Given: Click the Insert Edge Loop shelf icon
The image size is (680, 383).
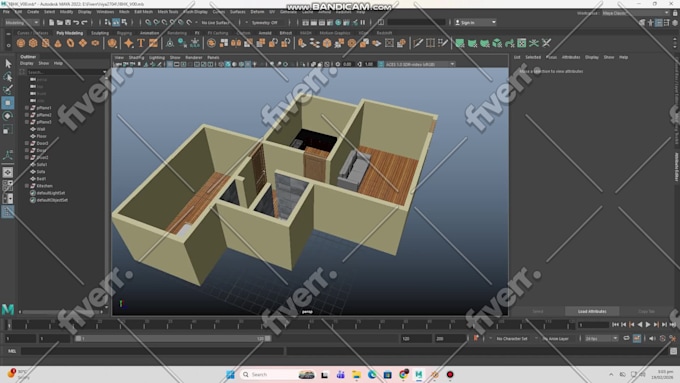Looking at the screenshot, I should point(430,43).
